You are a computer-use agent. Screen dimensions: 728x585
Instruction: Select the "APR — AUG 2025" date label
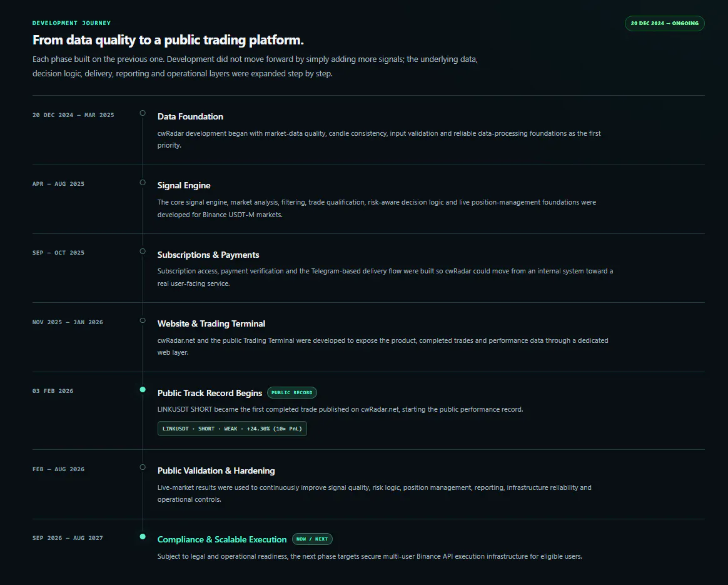click(59, 184)
